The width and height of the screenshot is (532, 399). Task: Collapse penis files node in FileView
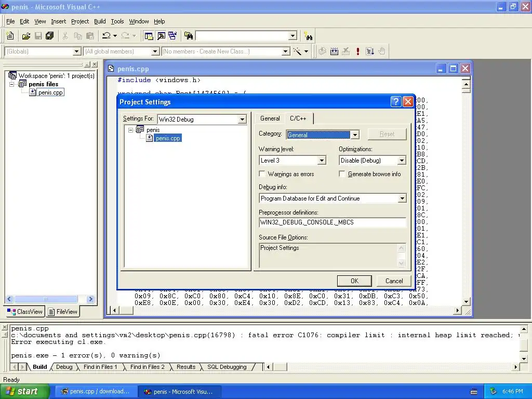pyautogui.click(x=12, y=84)
